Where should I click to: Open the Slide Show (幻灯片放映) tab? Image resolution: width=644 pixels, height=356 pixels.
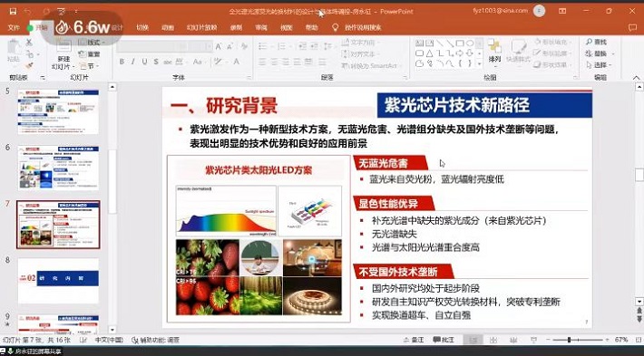[x=201, y=27]
